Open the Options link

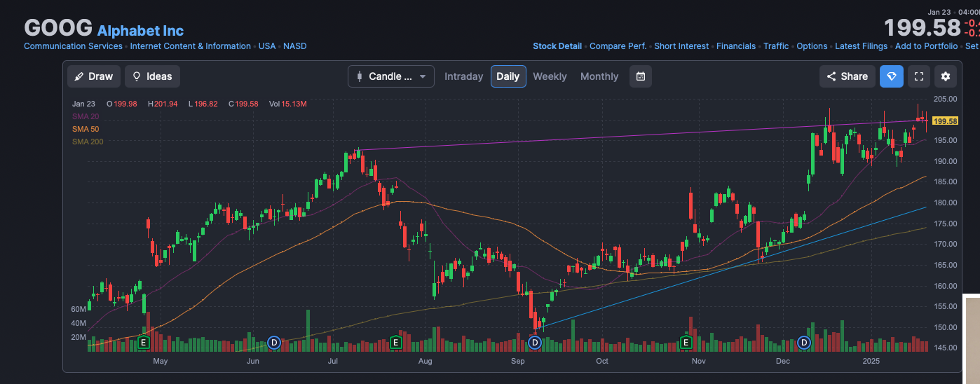tap(812, 46)
